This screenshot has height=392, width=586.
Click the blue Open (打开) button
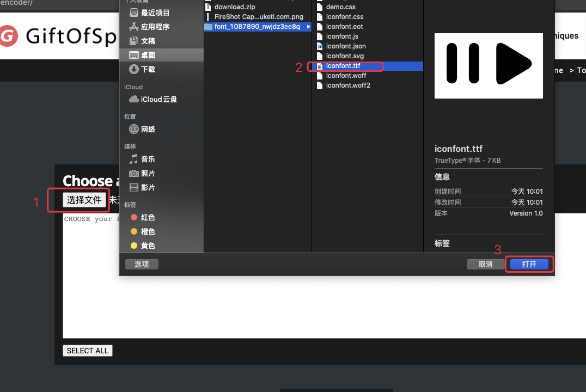pos(529,264)
